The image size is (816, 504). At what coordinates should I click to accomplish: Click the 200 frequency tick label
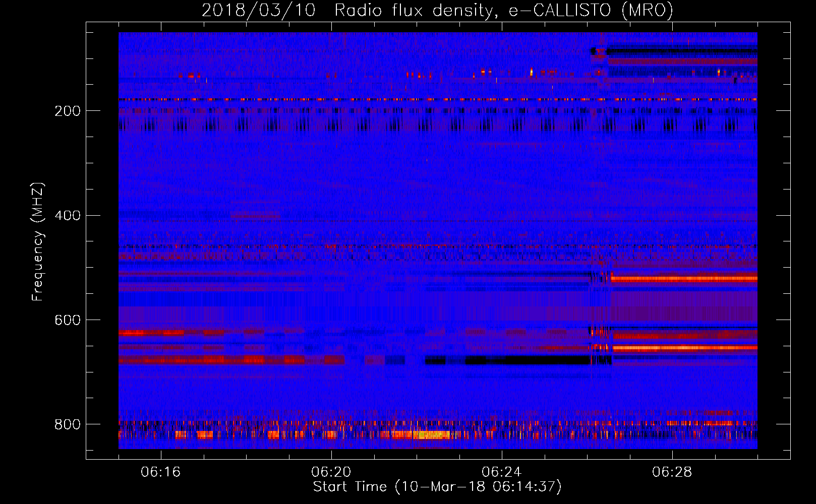coord(68,111)
